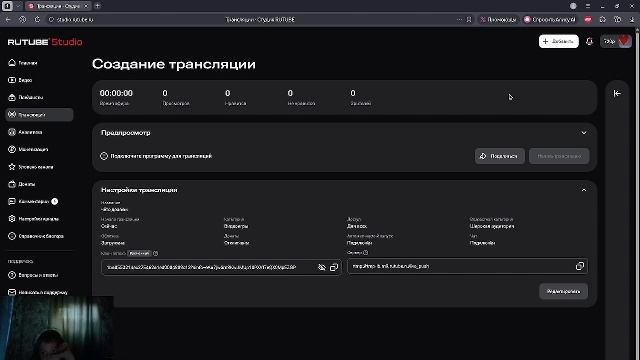The image size is (640, 360).
Task: Click the browser back arrow
Action: 8,19
